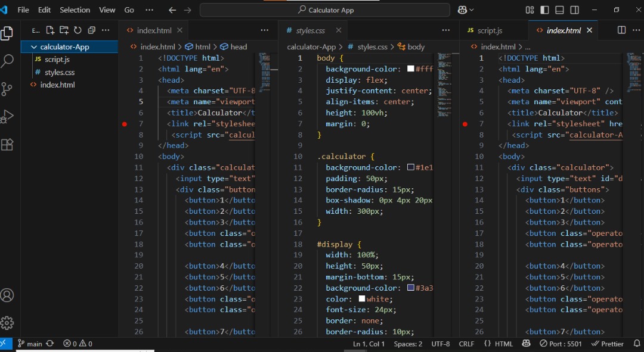Synchronize changes on main branch

[50, 344]
